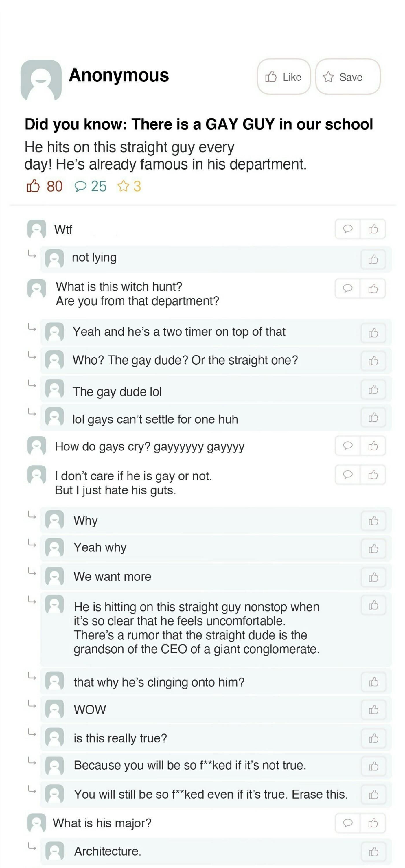Click the 80 likes thumbs-up counter

click(x=33, y=186)
